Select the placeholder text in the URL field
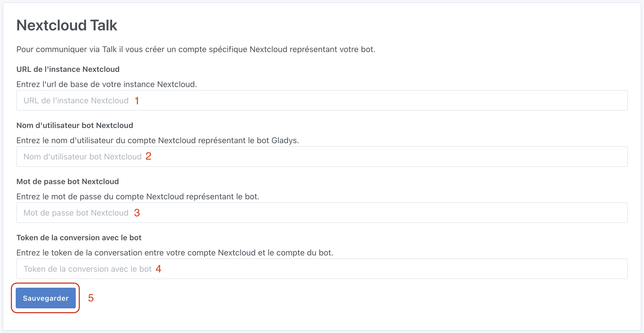Image resolution: width=644 pixels, height=333 pixels. pos(76,100)
